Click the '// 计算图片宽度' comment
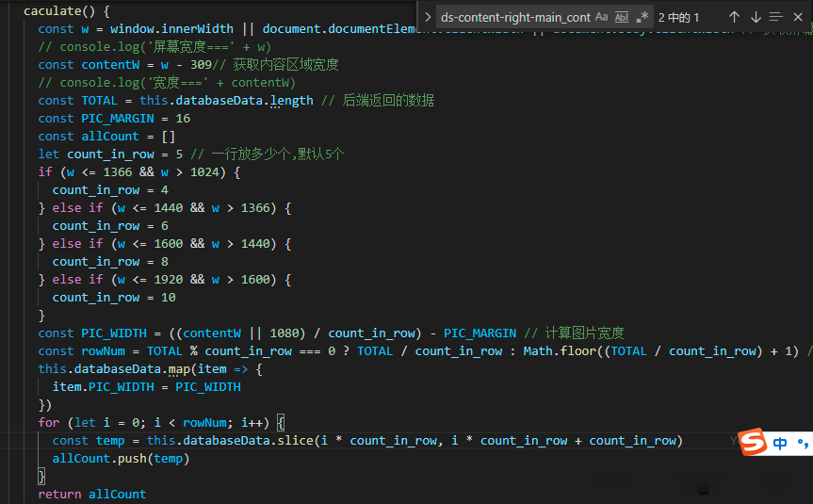The width and height of the screenshot is (813, 504). click(574, 333)
